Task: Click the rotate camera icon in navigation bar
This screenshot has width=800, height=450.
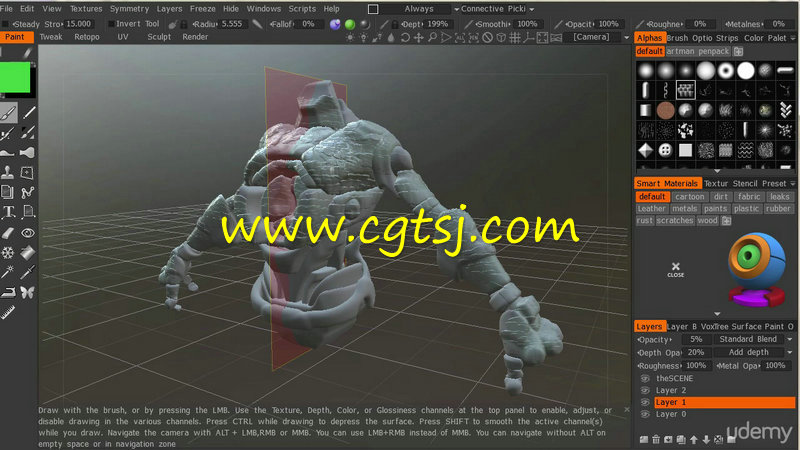Action: [405, 37]
